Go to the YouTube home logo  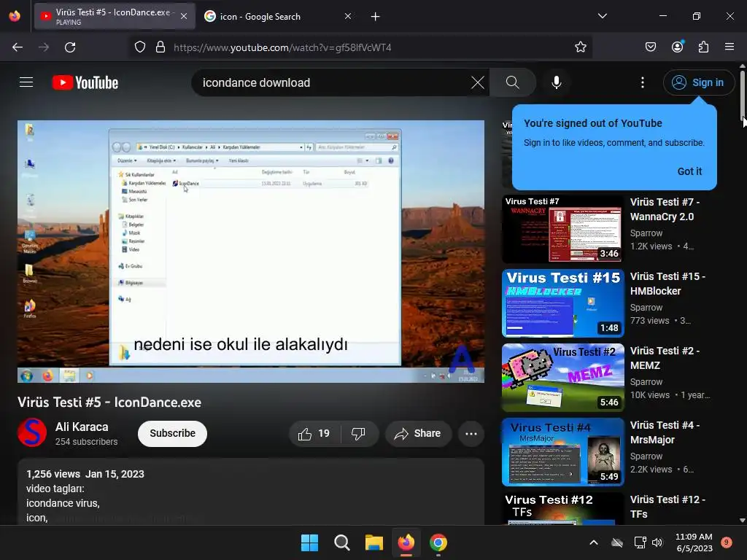point(85,82)
